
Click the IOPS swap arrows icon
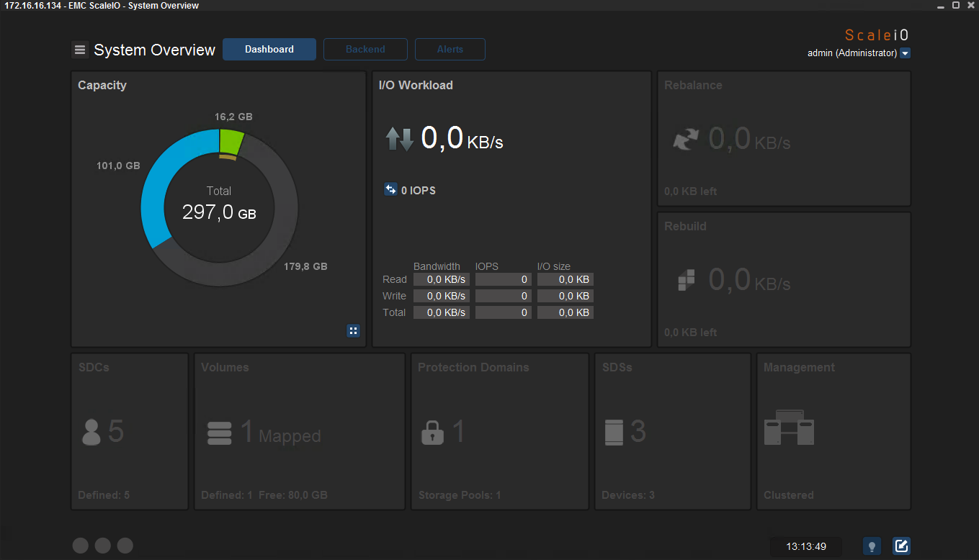pyautogui.click(x=390, y=190)
